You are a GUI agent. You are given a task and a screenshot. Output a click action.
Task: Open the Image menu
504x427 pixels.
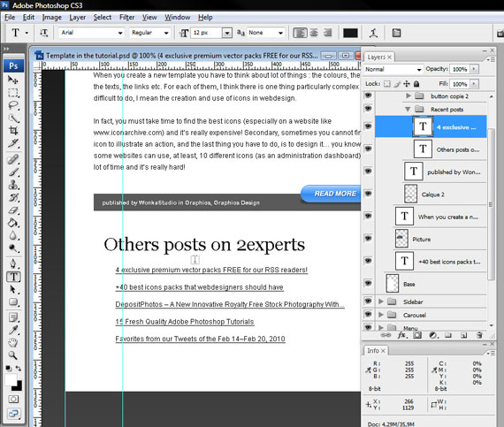(x=52, y=18)
